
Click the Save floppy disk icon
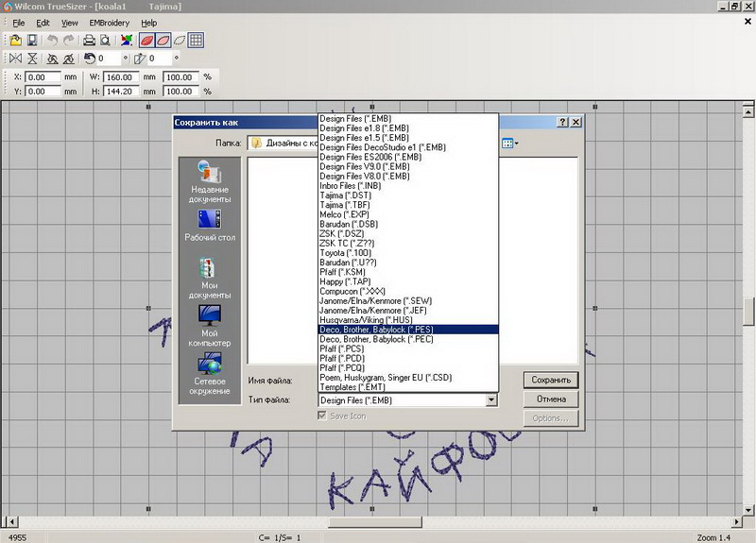tap(32, 41)
